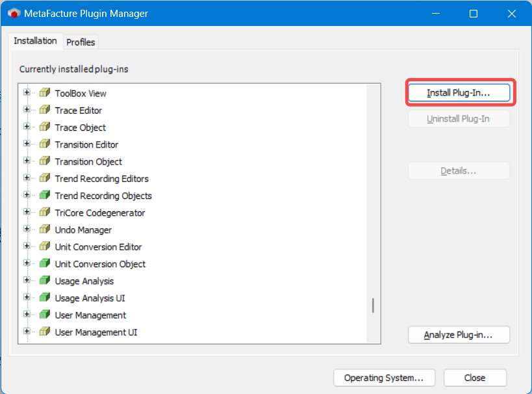
Task: Click the Transition Object plug-in icon
Action: [45, 161]
